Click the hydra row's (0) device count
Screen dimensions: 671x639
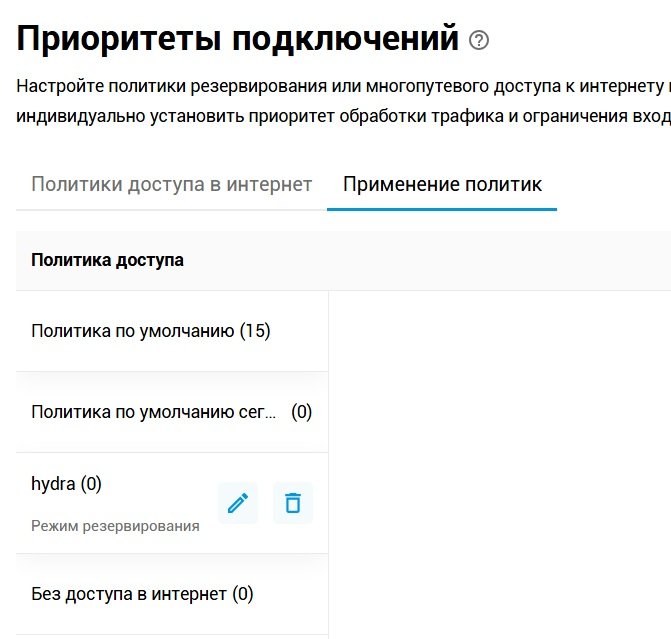pyautogui.click(x=91, y=484)
